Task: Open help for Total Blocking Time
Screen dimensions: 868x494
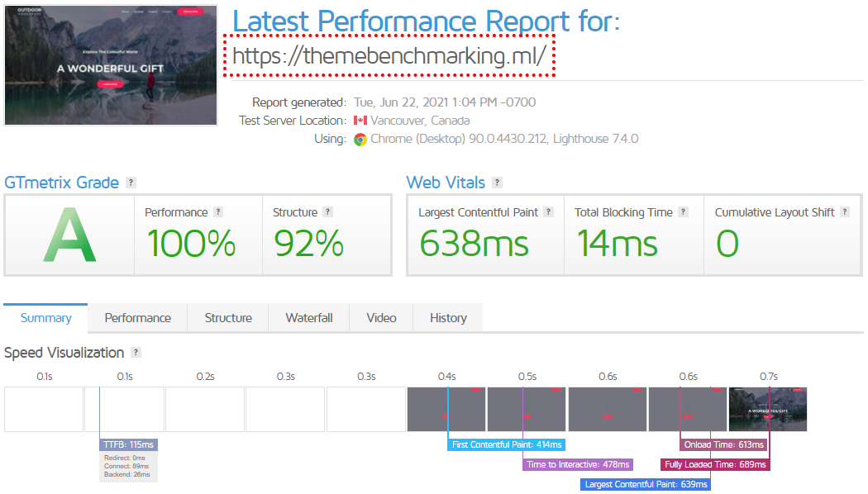Action: [x=683, y=211]
